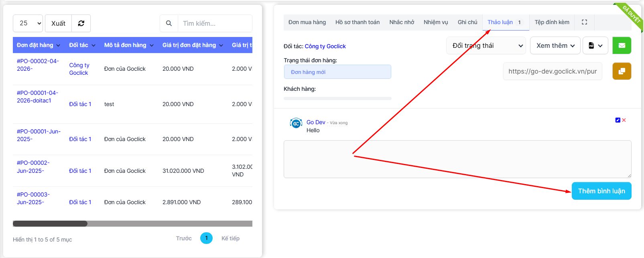
Task: Open the Hồ sơ thanh toán tab
Action: point(358,22)
